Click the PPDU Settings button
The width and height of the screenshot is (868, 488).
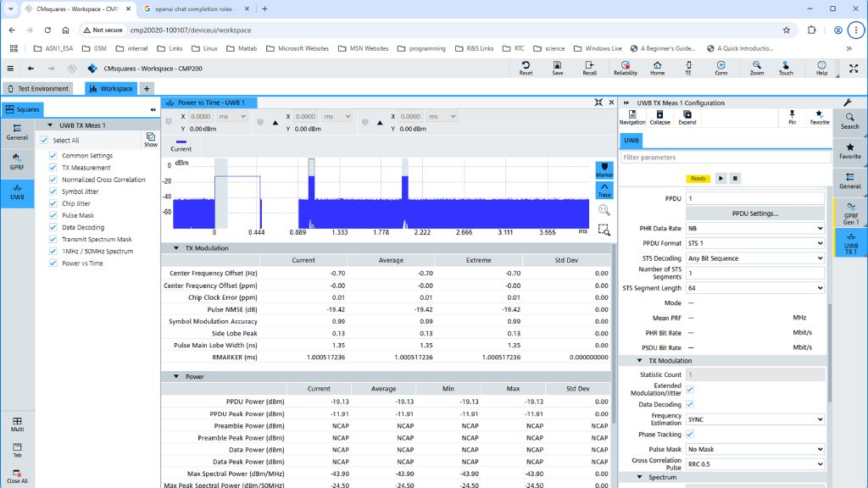point(754,213)
